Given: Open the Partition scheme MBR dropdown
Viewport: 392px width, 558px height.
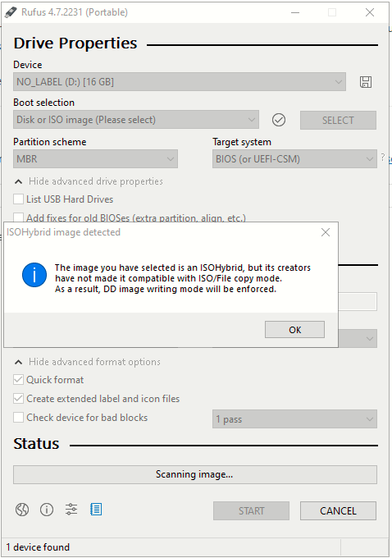Looking at the screenshot, I should click(95, 158).
